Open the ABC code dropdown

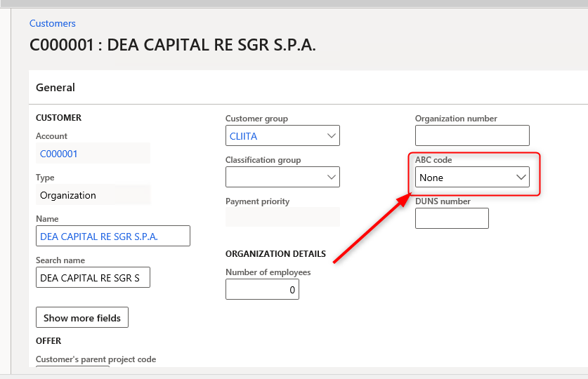pos(521,178)
